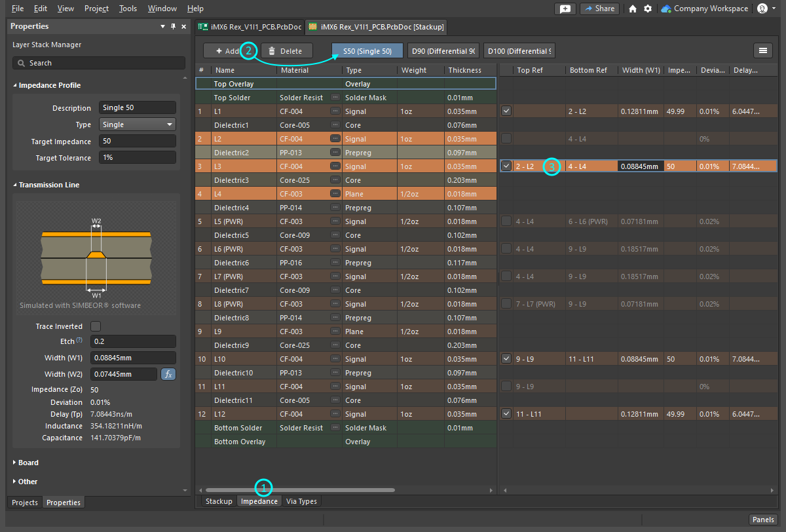Open the stackup hamburger menu icon
The image size is (786, 532).
click(762, 50)
